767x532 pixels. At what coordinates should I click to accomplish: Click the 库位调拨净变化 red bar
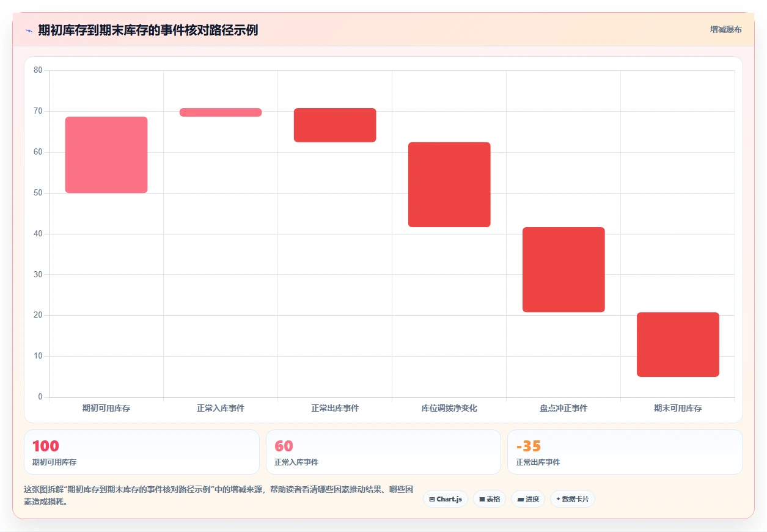tap(449, 184)
